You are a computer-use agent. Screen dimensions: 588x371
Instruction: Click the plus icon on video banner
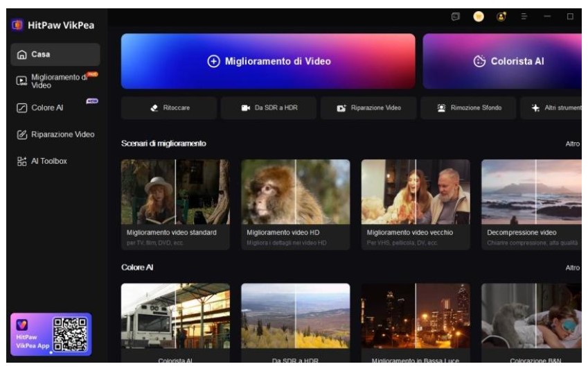[x=214, y=61]
